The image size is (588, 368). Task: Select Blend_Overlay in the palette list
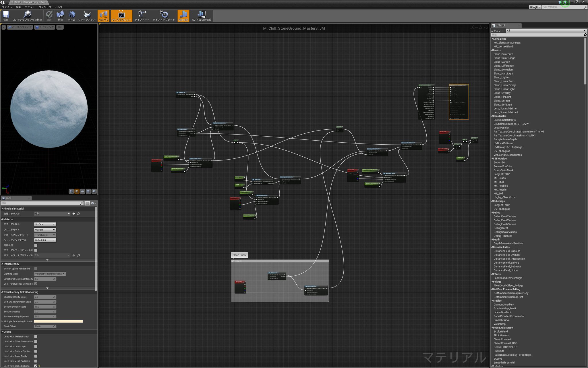(x=502, y=93)
